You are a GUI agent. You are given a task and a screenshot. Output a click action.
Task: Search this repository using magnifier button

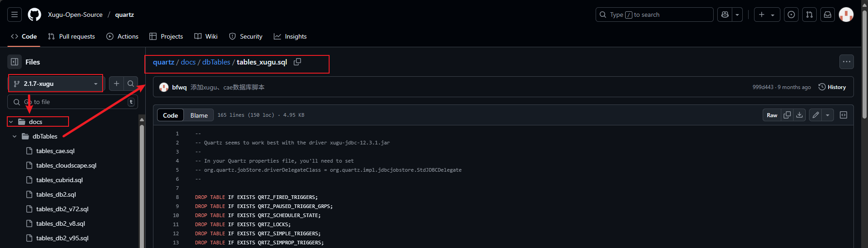coord(131,84)
